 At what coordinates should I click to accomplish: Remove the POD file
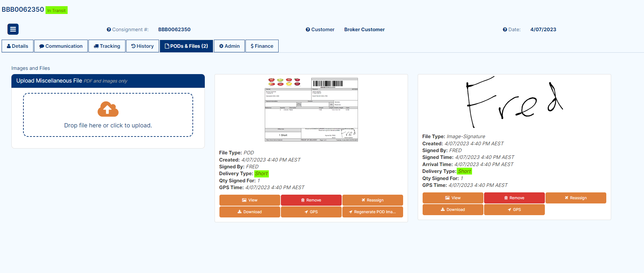pyautogui.click(x=311, y=200)
